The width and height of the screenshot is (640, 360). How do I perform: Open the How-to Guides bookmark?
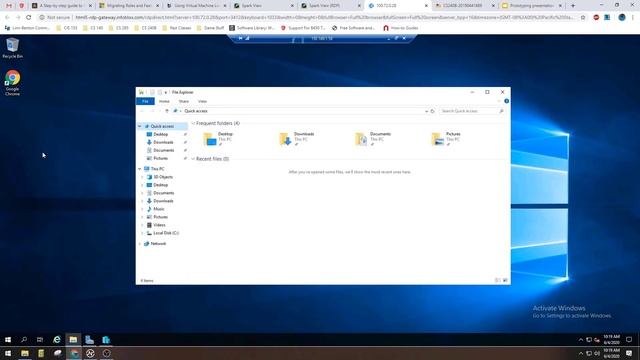point(400,28)
